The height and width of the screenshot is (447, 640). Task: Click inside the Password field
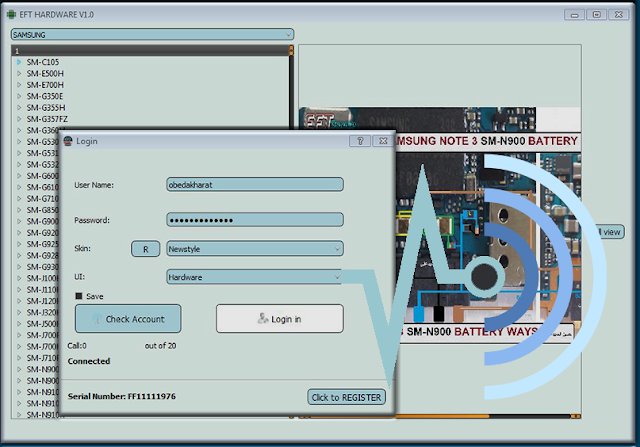click(255, 220)
